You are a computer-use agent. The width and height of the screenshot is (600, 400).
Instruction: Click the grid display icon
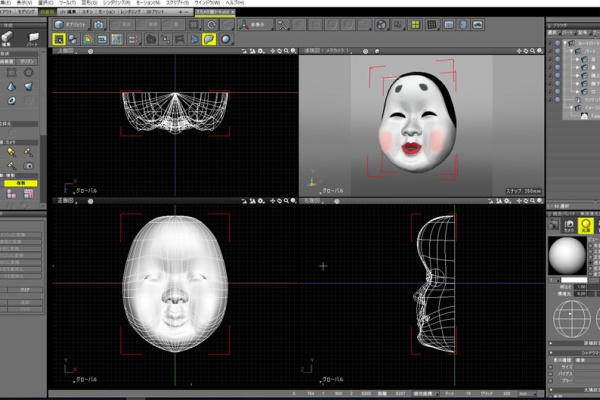click(x=432, y=25)
